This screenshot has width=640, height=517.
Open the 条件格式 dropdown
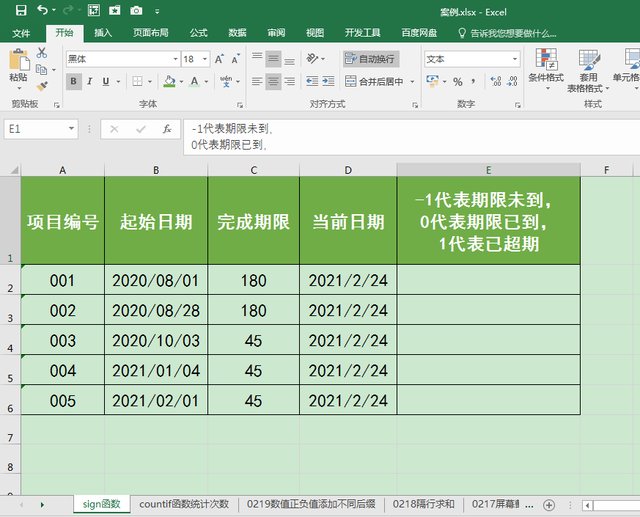click(546, 69)
